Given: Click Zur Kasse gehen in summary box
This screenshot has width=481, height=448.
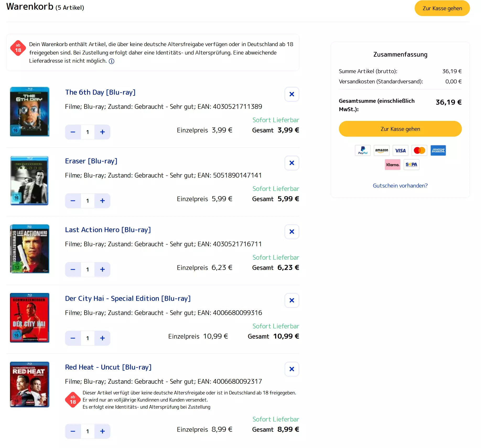Looking at the screenshot, I should coord(400,129).
